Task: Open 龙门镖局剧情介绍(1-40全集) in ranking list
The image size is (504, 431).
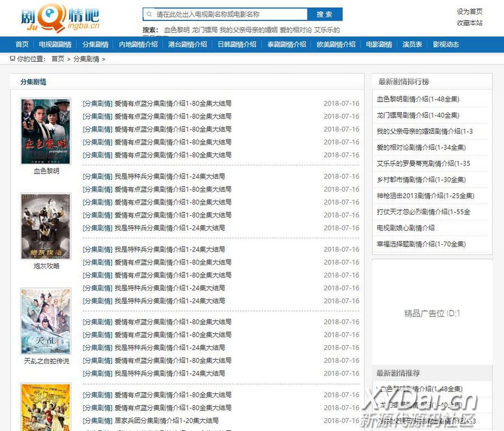Action: click(418, 115)
